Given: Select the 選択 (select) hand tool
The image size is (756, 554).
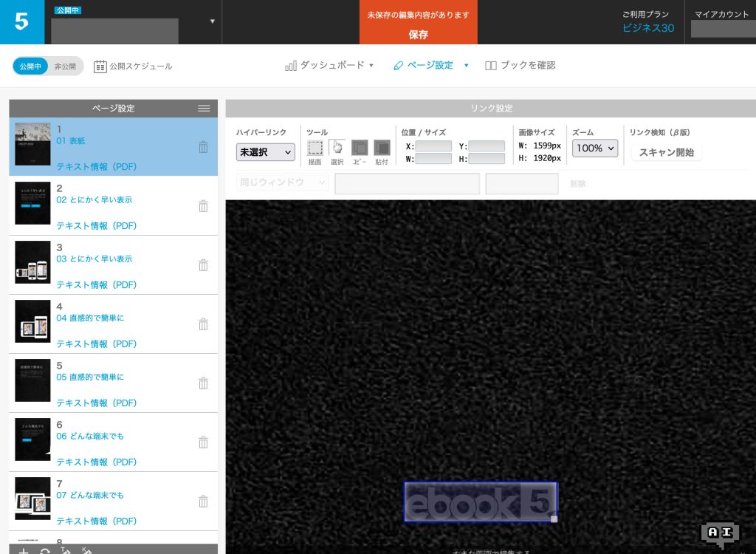Looking at the screenshot, I should tap(337, 147).
